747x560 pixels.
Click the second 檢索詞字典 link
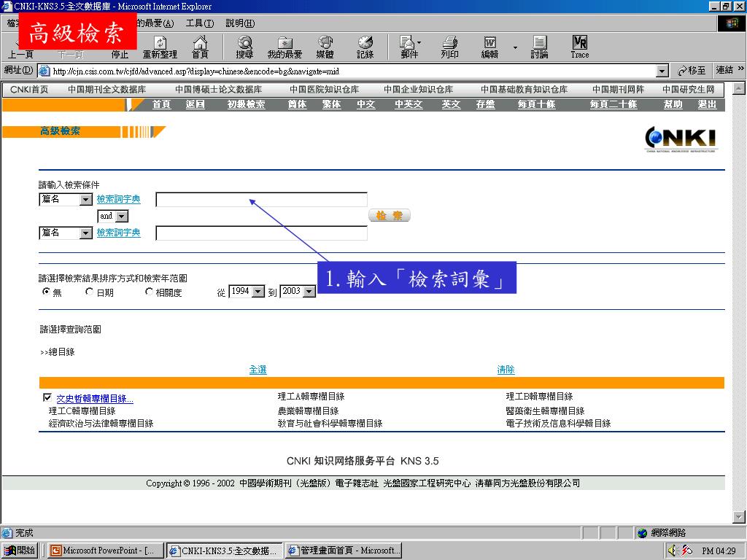pos(119,233)
